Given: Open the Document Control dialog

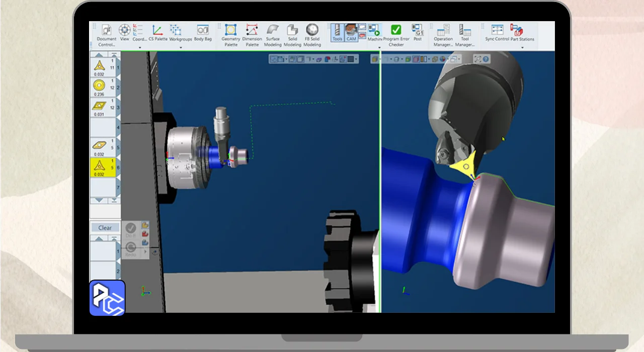Looking at the screenshot, I should pos(106,35).
